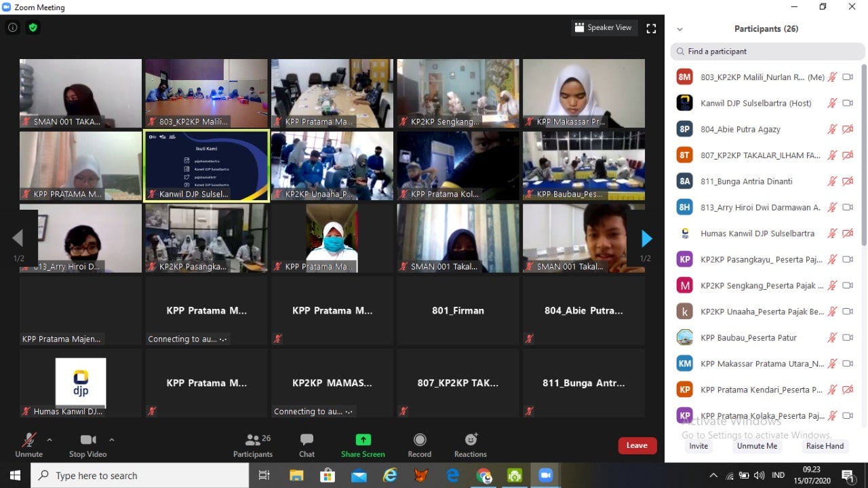The width and height of the screenshot is (868, 488).
Task: Start recording with the Record icon
Action: tap(419, 440)
